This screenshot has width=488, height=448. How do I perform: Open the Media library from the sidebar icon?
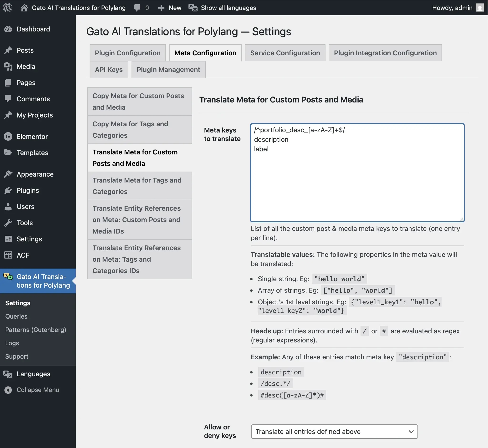(x=8, y=66)
